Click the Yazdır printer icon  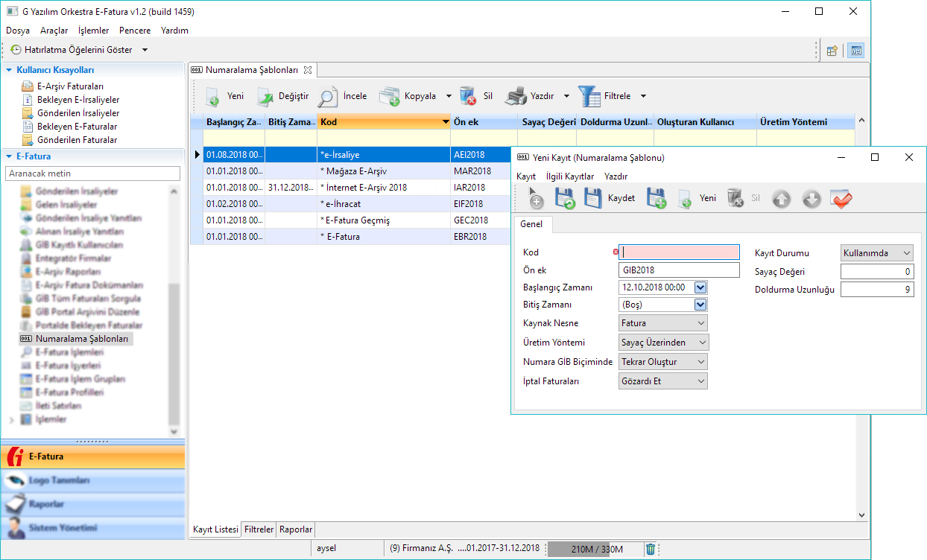point(516,97)
